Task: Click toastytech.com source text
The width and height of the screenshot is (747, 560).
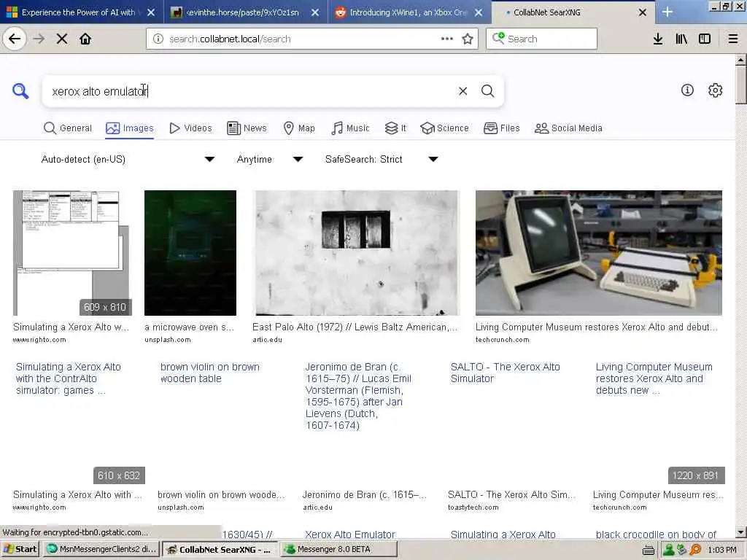Action: pyautogui.click(x=473, y=507)
